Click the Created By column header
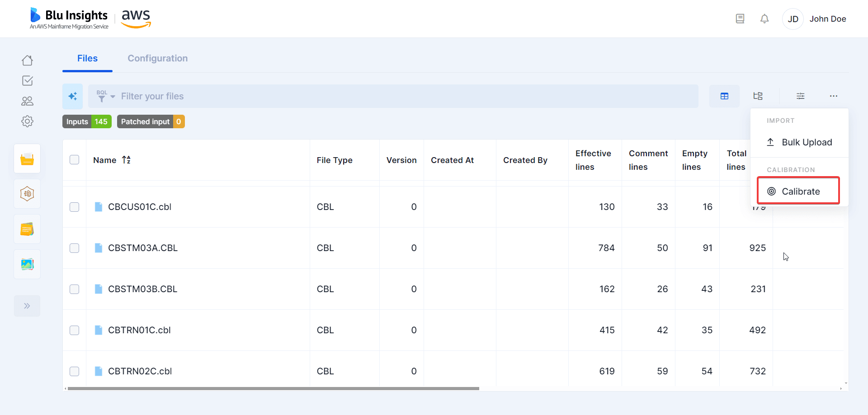Screen dimensions: 868x415 pos(525,160)
